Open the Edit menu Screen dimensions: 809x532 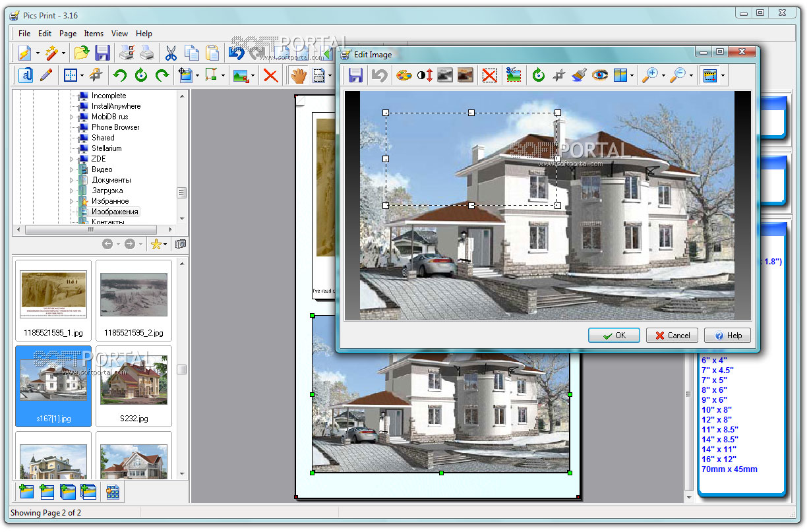coord(45,34)
